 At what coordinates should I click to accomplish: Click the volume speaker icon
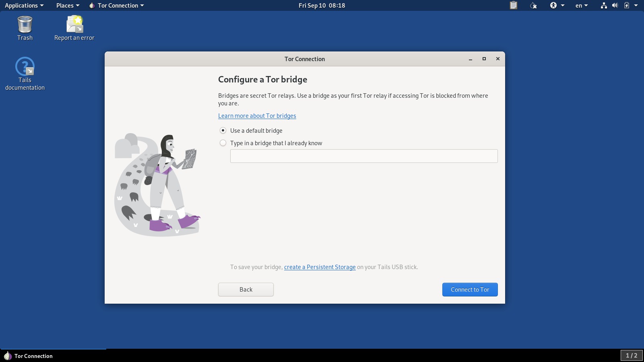[x=615, y=5]
